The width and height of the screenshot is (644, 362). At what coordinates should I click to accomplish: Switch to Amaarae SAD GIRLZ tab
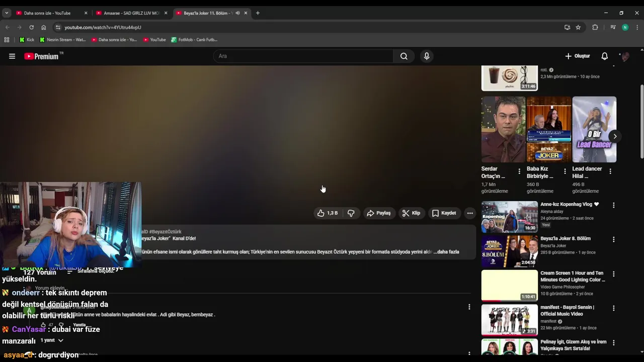tap(132, 13)
